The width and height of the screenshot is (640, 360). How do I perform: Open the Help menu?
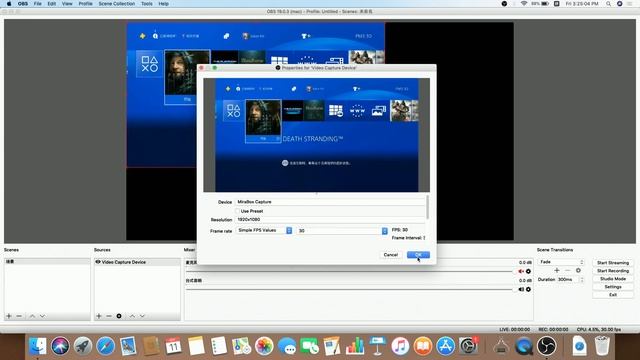[164, 4]
